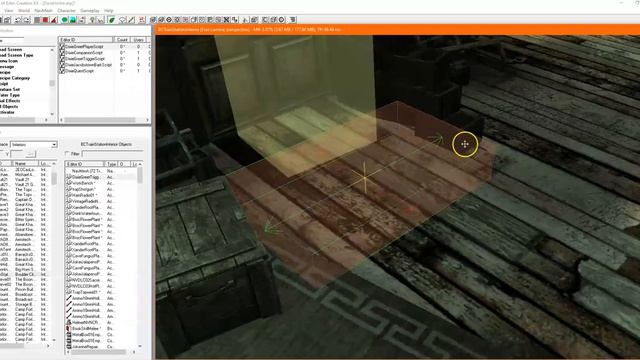Image resolution: width=640 pixels, height=360 pixels.
Task: Select Message in the object tree
Action: (7, 67)
